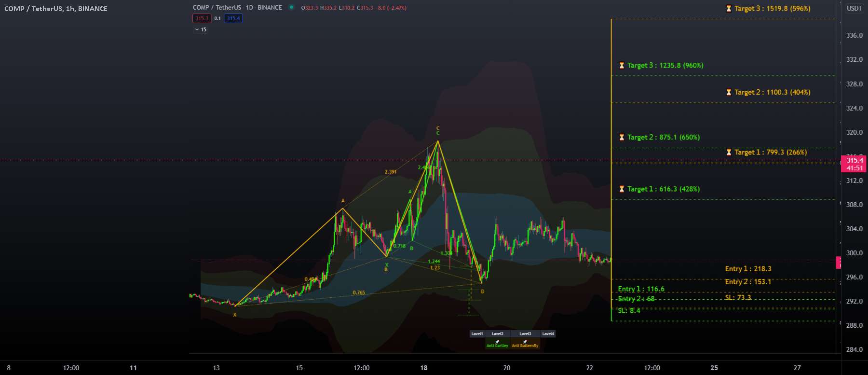The image size is (868, 375).
Task: Click hourglass icon beside Target 3 : 1235.8
Action: (x=622, y=66)
